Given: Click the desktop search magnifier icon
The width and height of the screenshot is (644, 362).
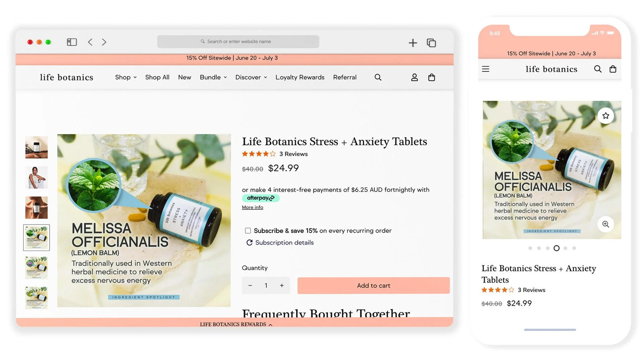Looking at the screenshot, I should [x=378, y=77].
